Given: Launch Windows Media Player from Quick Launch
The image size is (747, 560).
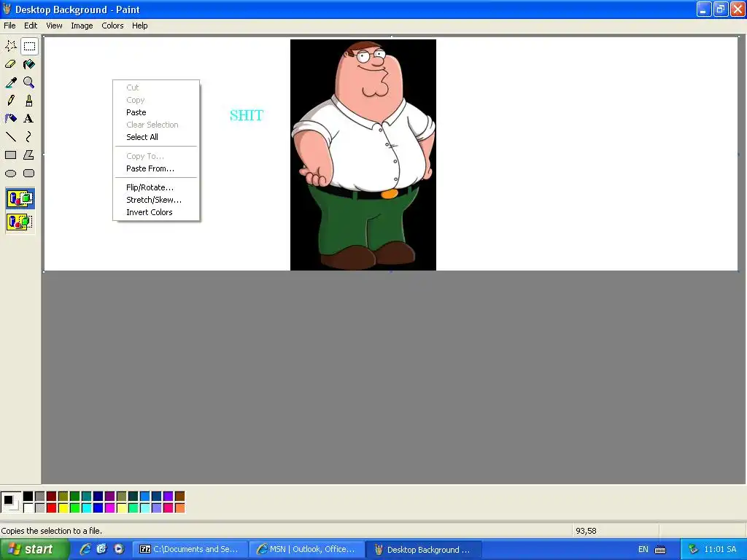Looking at the screenshot, I should coord(119,549).
